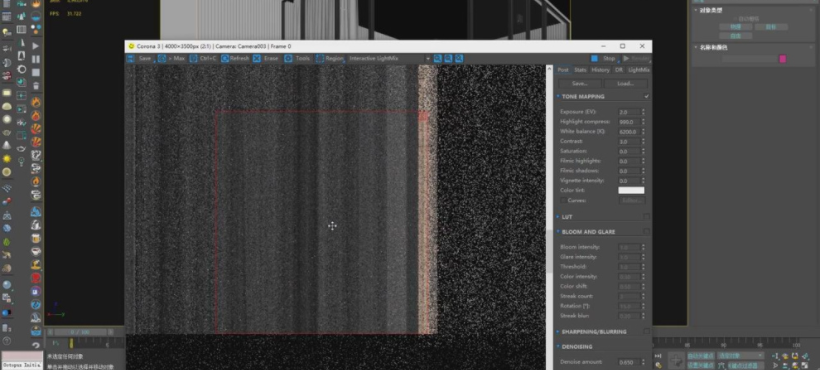Screen dimensions: 820x370
Task: Click the Save icon in Corona toolbar
Action: 131,59
